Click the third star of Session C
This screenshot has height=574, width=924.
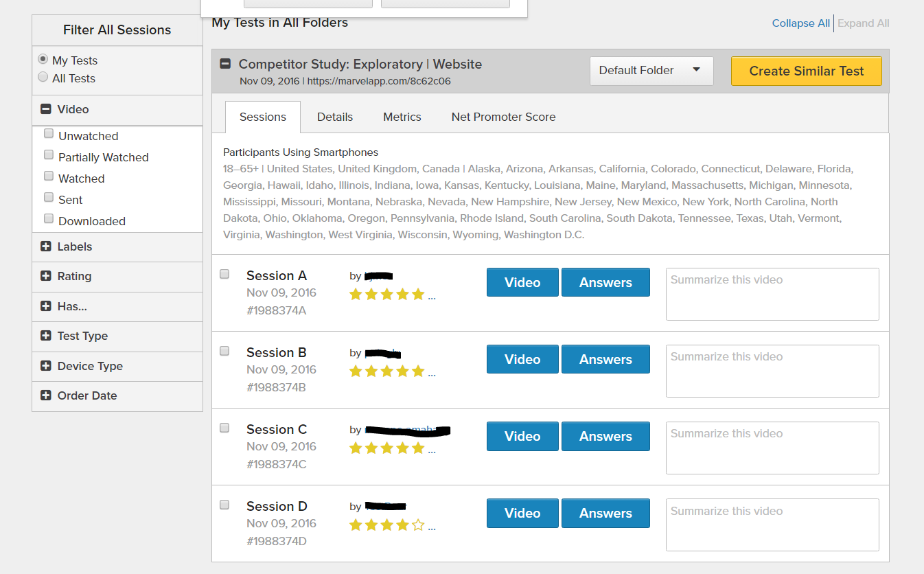point(387,448)
